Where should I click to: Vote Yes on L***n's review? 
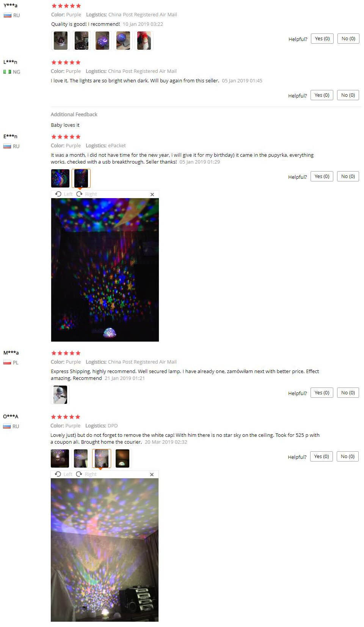click(322, 95)
